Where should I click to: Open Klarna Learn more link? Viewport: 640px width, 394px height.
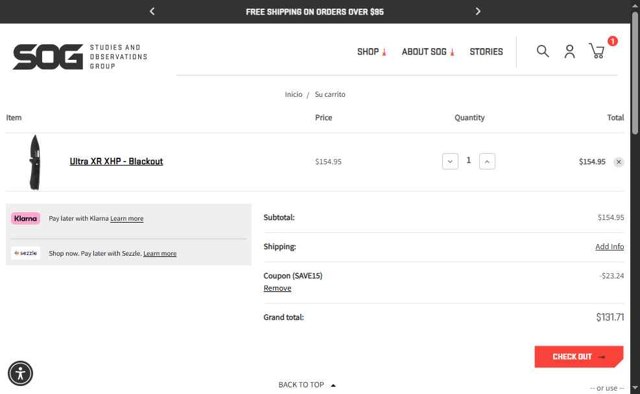[x=127, y=219]
